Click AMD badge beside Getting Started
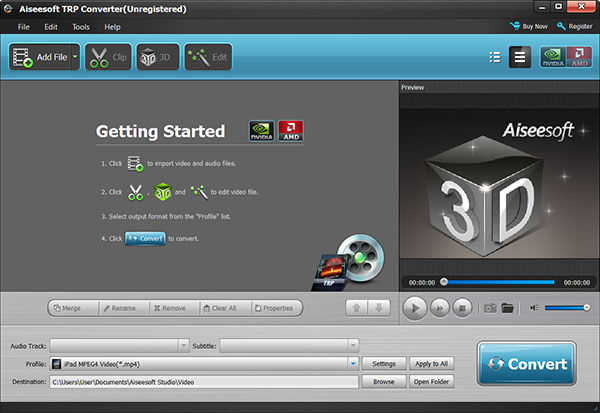 pyautogui.click(x=291, y=131)
